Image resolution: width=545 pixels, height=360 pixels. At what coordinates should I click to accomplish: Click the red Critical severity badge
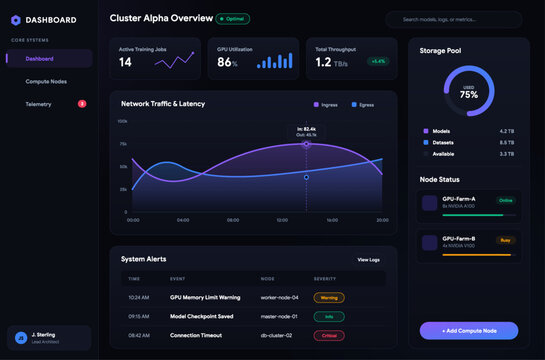[329, 336]
